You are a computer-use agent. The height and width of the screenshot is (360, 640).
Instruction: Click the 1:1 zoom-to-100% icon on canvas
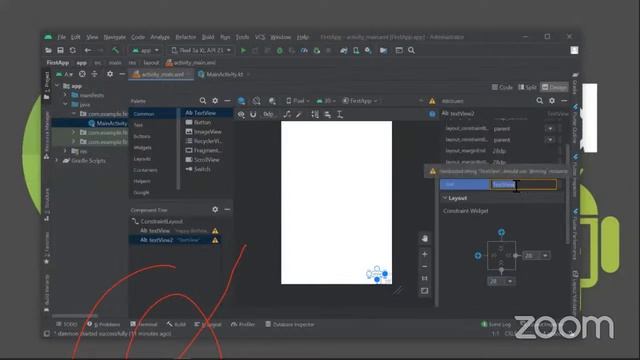(x=424, y=278)
